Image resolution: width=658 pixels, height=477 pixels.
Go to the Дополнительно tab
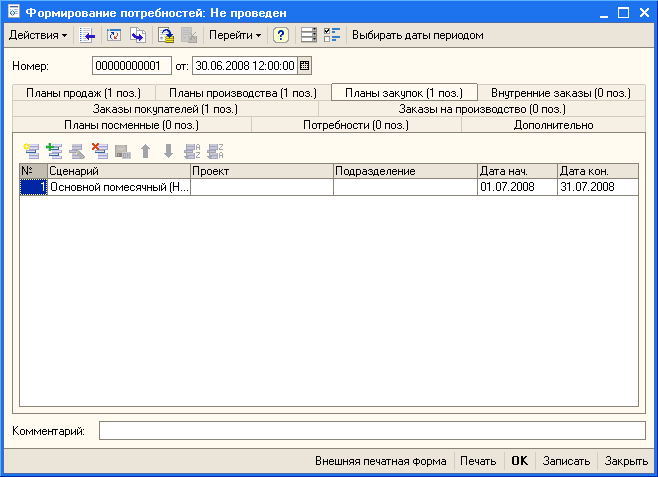[x=554, y=125]
